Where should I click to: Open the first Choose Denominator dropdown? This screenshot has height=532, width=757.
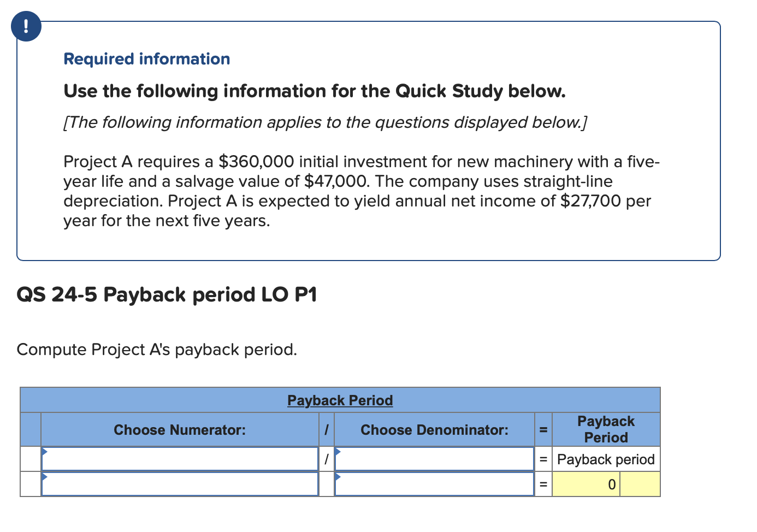339,452
